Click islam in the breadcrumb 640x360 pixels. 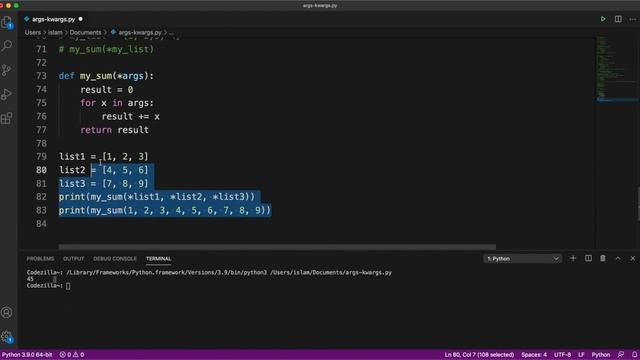(55, 33)
